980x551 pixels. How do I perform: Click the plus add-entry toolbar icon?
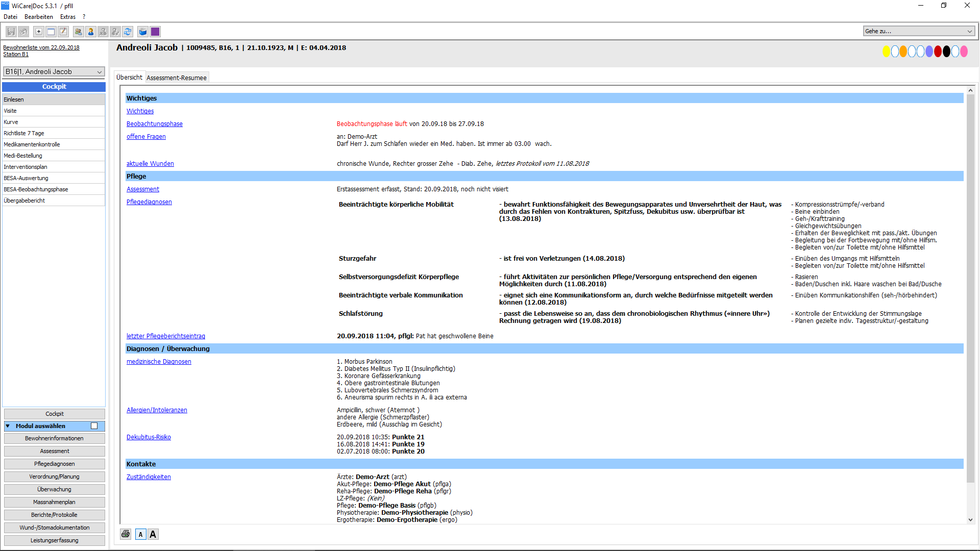point(39,32)
